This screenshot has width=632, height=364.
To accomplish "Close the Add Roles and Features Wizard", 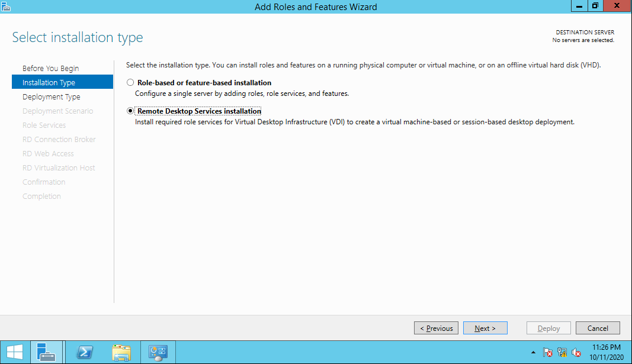I will click(x=617, y=6).
